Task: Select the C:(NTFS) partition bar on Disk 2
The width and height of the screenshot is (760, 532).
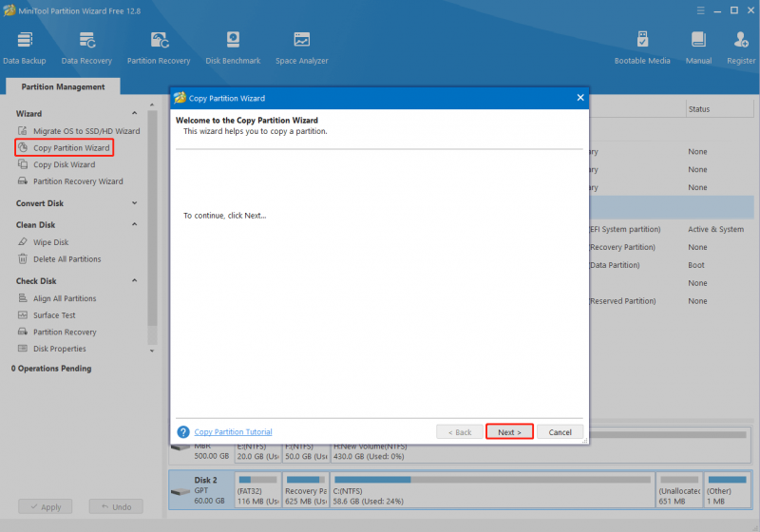Action: (x=492, y=490)
